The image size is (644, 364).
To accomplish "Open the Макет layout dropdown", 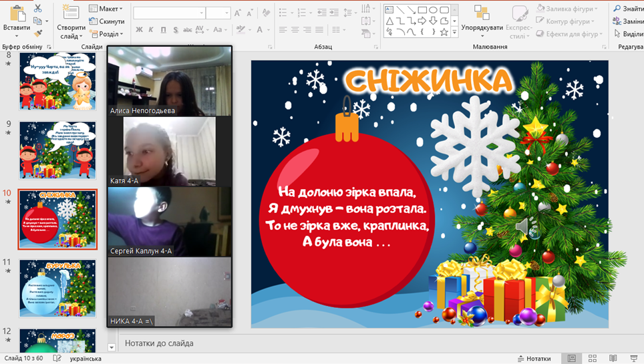I will click(x=106, y=8).
